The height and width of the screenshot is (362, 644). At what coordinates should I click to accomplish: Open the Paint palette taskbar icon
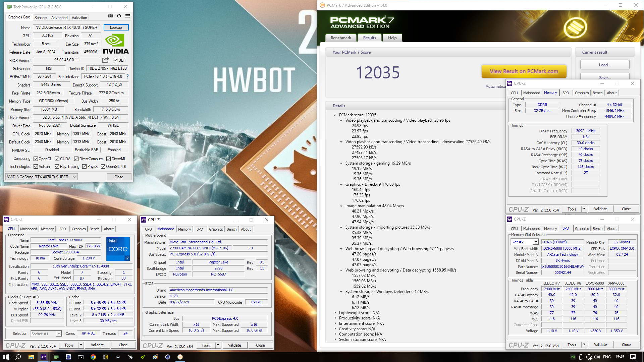(x=155, y=357)
